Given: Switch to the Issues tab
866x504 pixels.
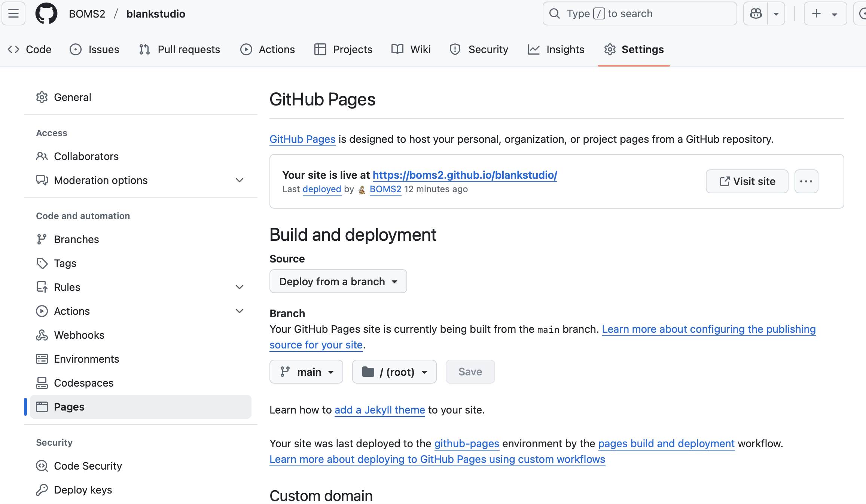Looking at the screenshot, I should (x=94, y=49).
